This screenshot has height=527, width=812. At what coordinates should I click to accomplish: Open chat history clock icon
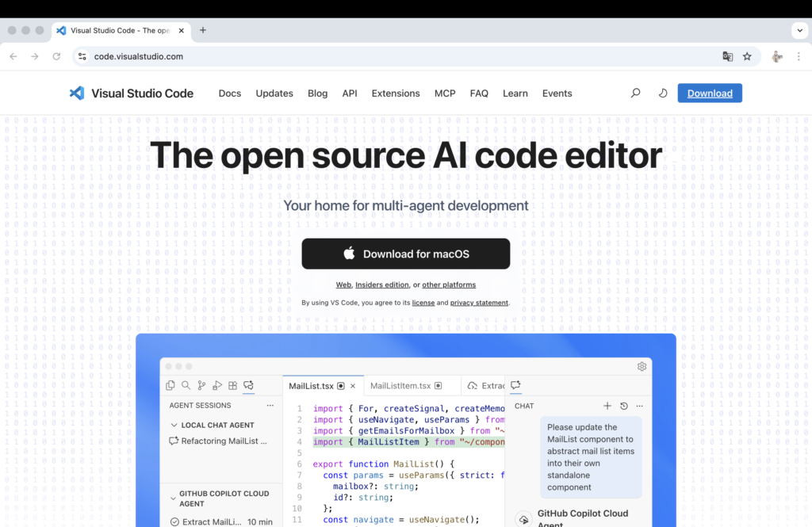click(x=624, y=406)
